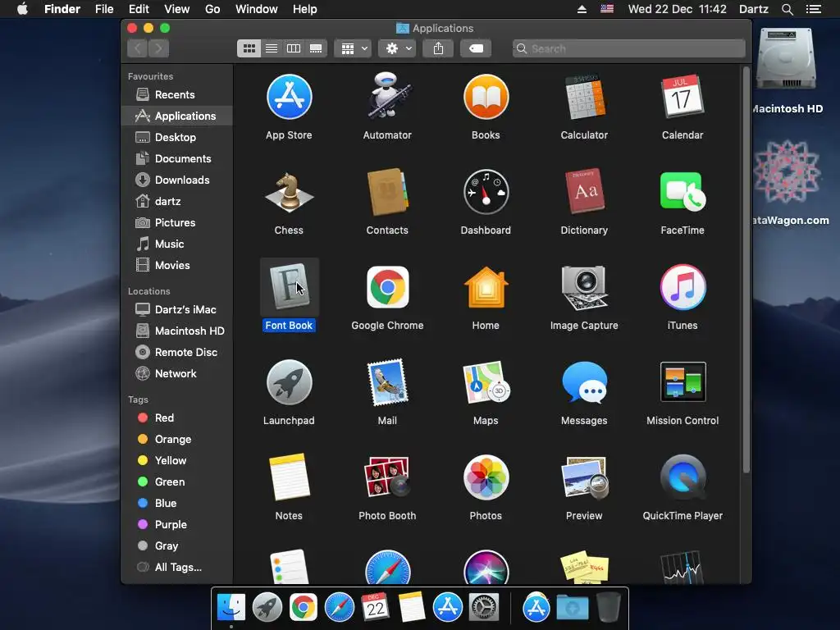The height and width of the screenshot is (630, 840).
Task: Switch to list view
Action: [272, 48]
